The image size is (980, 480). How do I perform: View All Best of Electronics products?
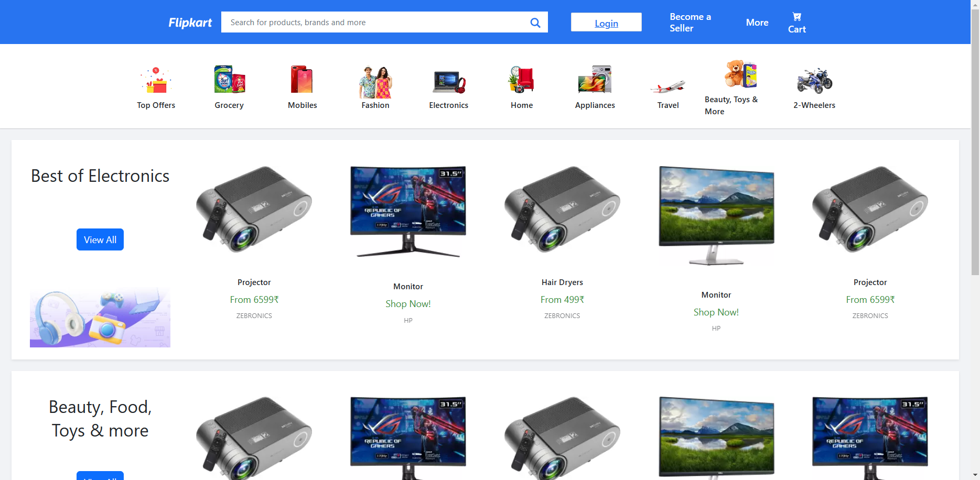pyautogui.click(x=100, y=239)
